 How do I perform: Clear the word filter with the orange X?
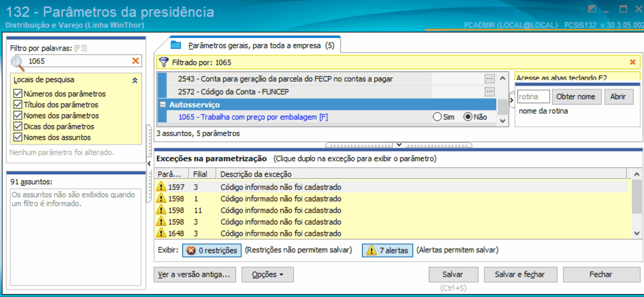tap(135, 61)
